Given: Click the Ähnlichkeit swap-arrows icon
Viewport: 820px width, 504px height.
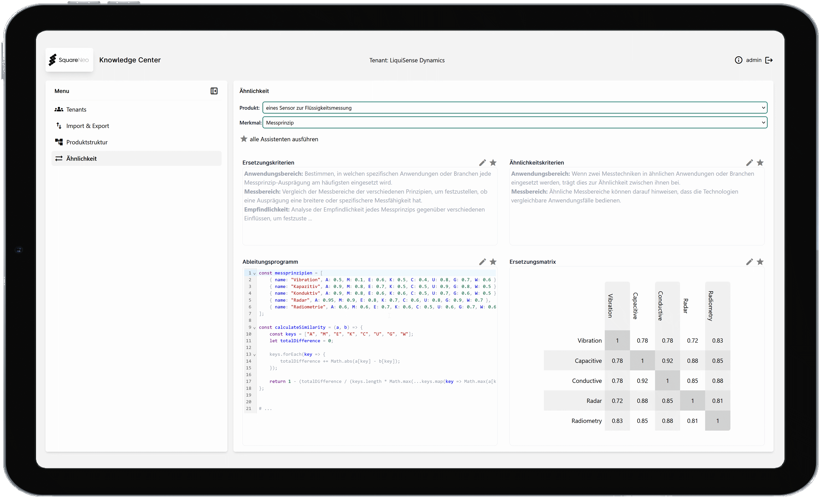Looking at the screenshot, I should [x=59, y=158].
